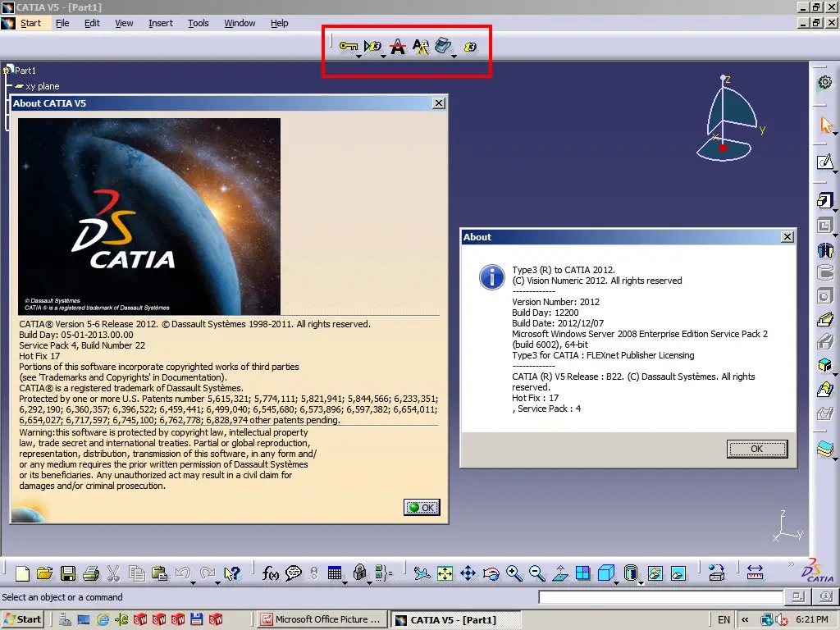This screenshot has width=840, height=630.
Task: Open the Insert menu
Action: pyautogui.click(x=161, y=23)
